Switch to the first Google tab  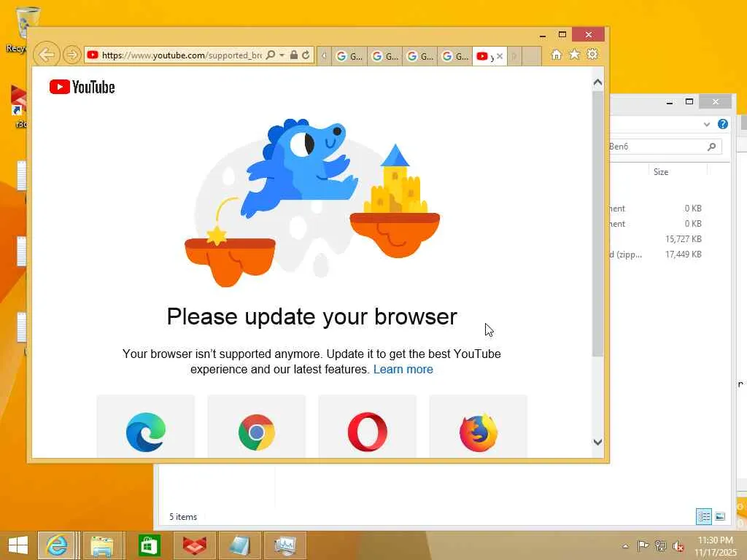[349, 56]
